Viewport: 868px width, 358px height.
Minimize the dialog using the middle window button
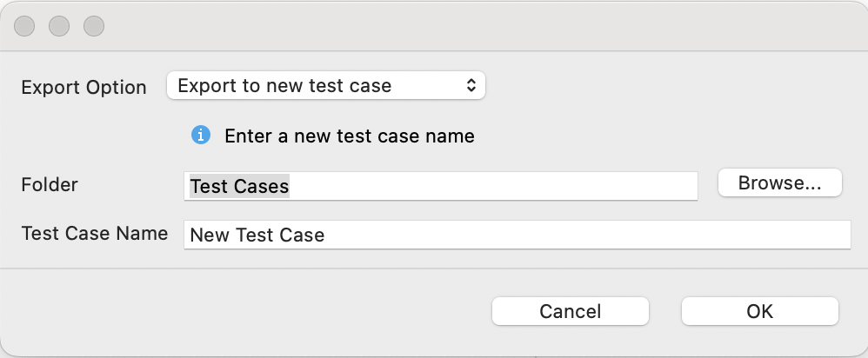(59, 26)
